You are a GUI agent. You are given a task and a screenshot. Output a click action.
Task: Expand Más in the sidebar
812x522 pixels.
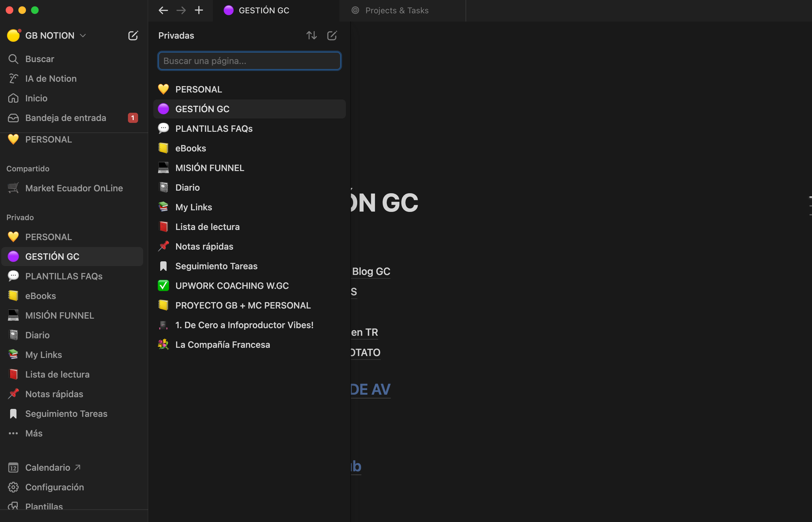click(72, 434)
